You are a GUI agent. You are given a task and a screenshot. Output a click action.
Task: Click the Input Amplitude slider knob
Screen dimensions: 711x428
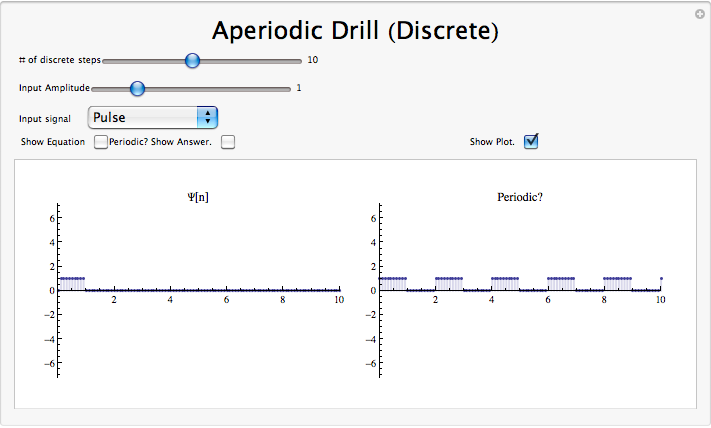138,88
